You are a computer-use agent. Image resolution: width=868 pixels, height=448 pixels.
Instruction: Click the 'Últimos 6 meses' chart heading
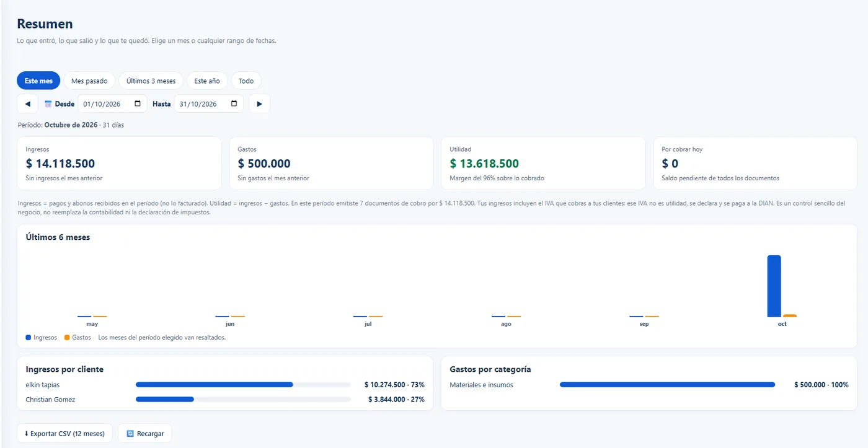click(58, 237)
